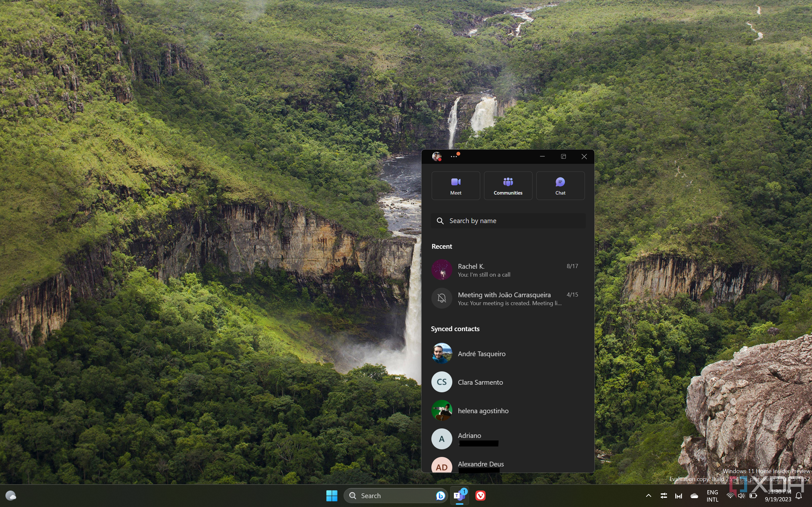Image resolution: width=812 pixels, height=507 pixels.
Task: Expand the Synced contacts section
Action: (x=456, y=328)
